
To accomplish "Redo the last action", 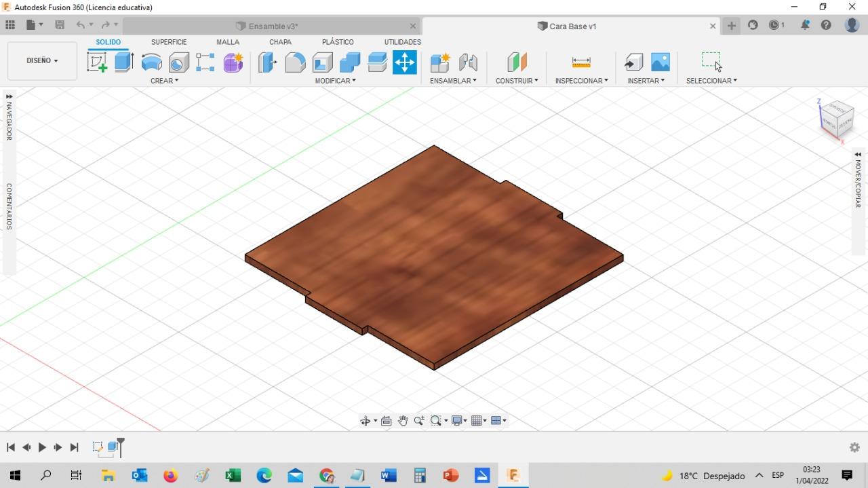I will [105, 25].
